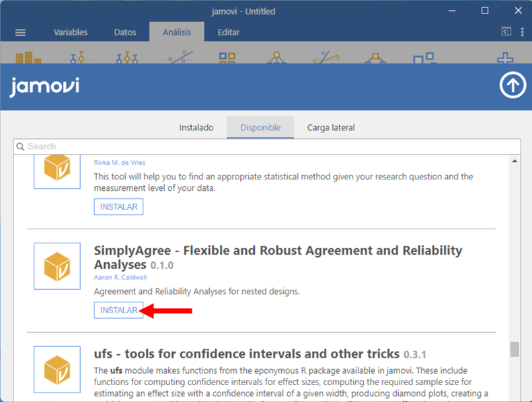
Task: Switch to the Datos ribbon tab
Action: click(125, 32)
